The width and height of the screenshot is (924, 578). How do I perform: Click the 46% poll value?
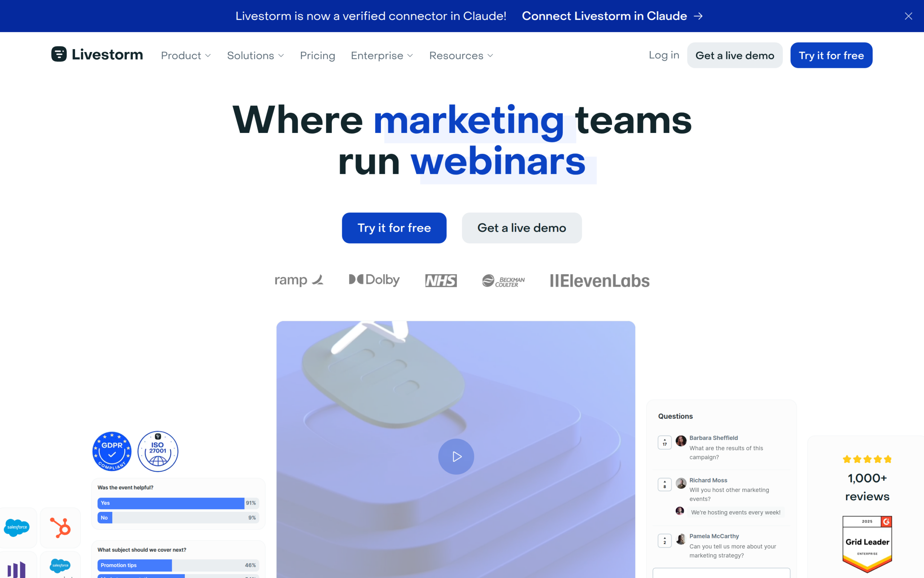250,565
